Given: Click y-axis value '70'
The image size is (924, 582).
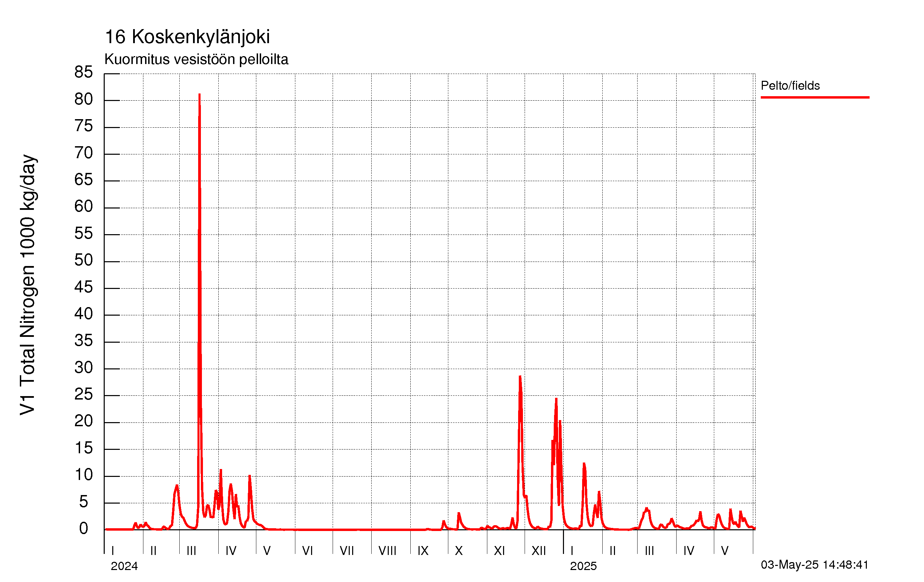Looking at the screenshot, I should click(x=84, y=153).
